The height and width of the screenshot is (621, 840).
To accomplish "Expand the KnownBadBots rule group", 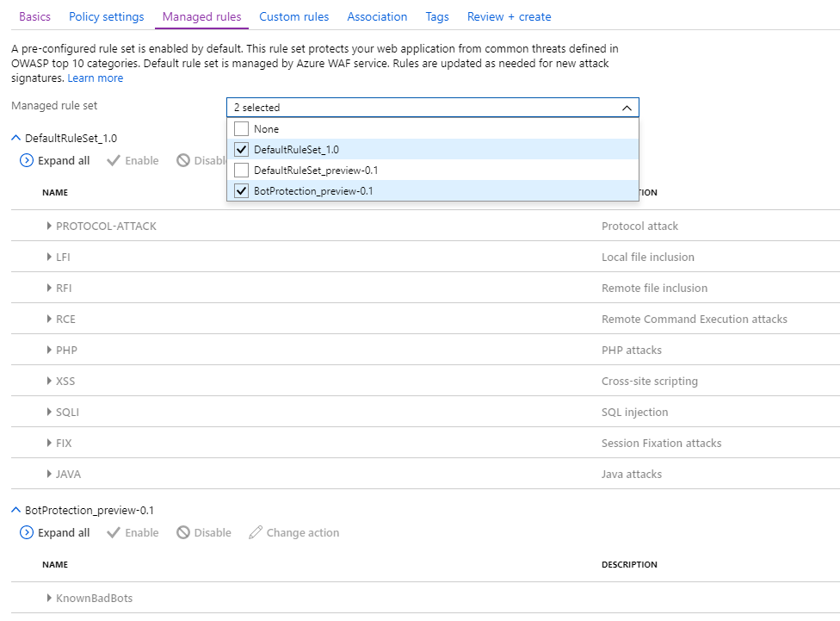I will pos(49,599).
